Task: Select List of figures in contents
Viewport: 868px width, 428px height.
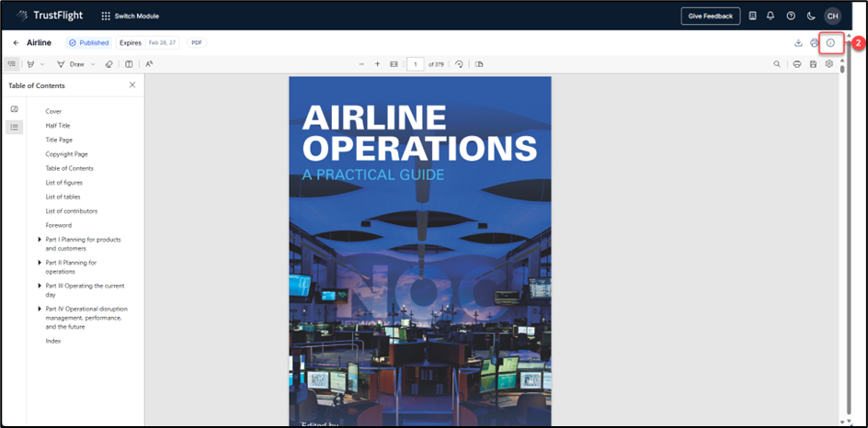Action: (64, 183)
